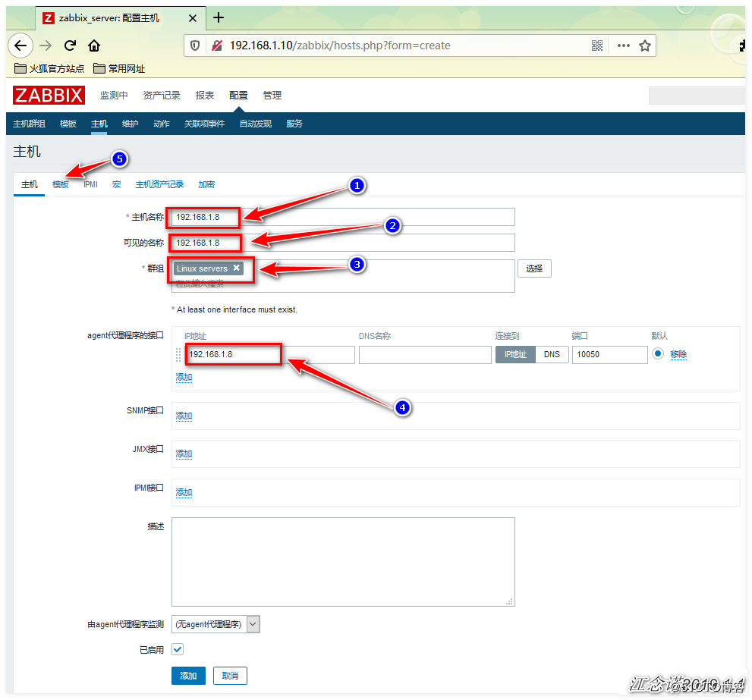Go to 模板 in the blue submenu bar
The image size is (752, 700).
[x=68, y=124]
